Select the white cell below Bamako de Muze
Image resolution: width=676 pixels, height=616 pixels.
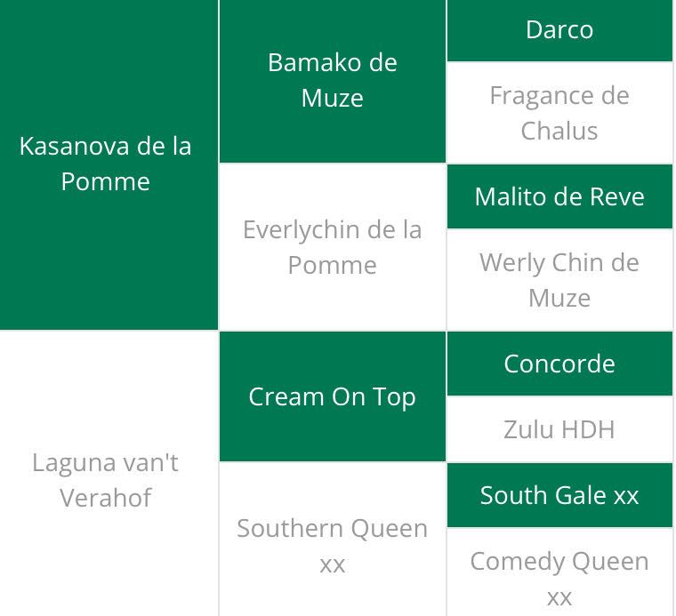(332, 247)
